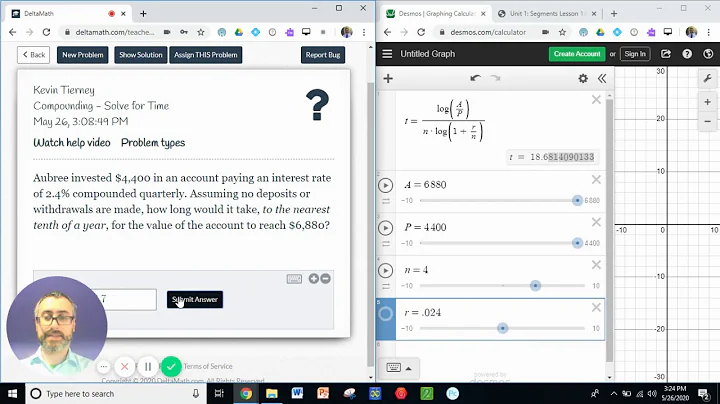This screenshot has height=404, width=720.
Task: Click Assign THIS Problem button
Action: click(x=205, y=55)
